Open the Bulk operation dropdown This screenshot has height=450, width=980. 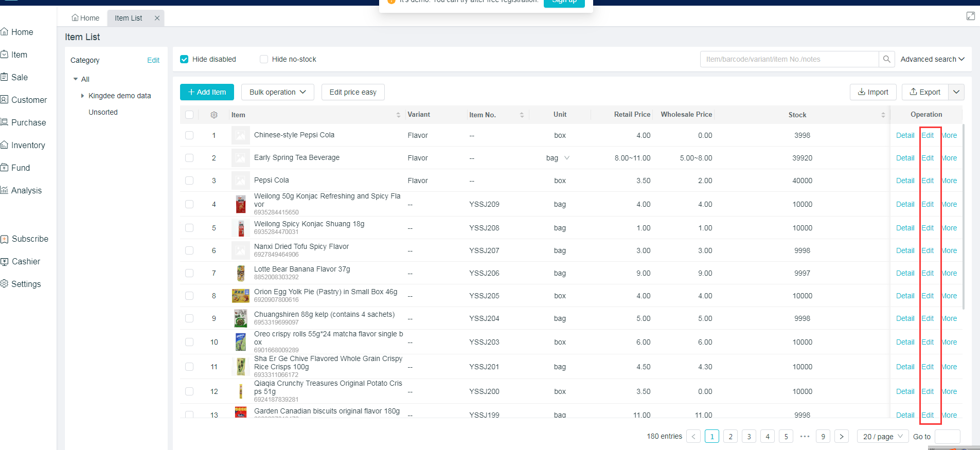(277, 92)
